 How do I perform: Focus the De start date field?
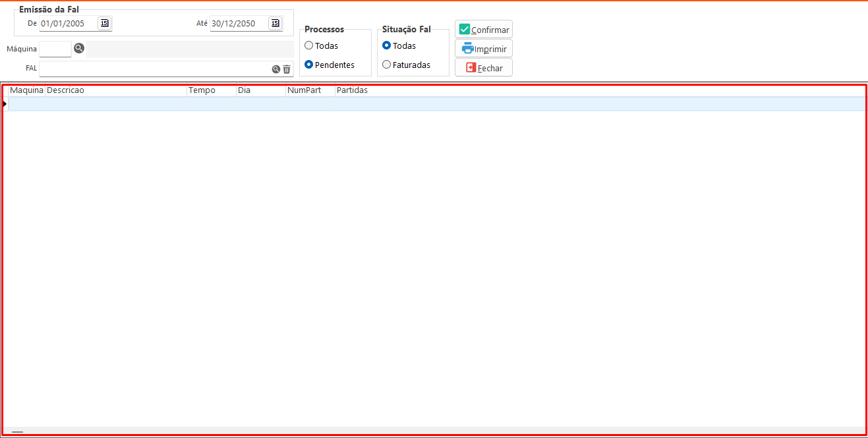coord(67,24)
